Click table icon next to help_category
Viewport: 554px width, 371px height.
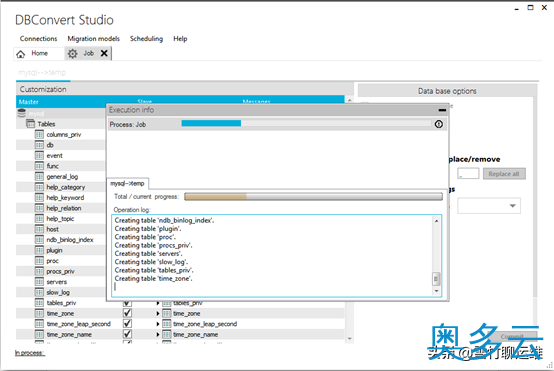(39, 187)
